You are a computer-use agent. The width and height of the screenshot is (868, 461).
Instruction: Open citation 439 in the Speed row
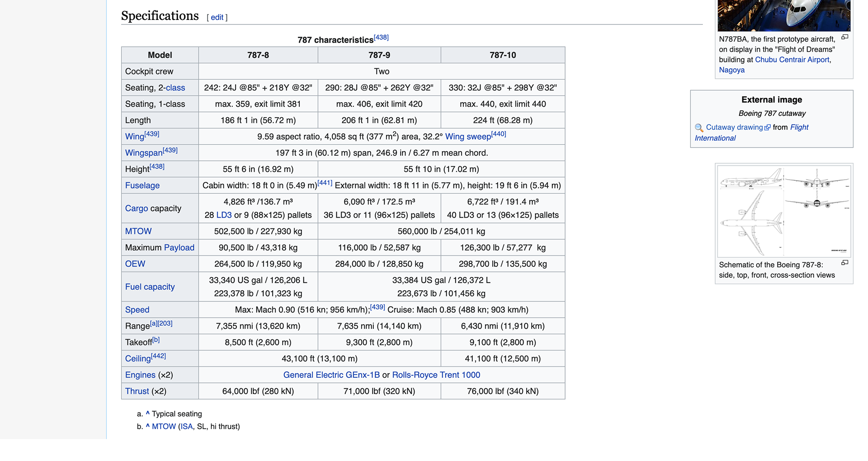pyautogui.click(x=377, y=307)
